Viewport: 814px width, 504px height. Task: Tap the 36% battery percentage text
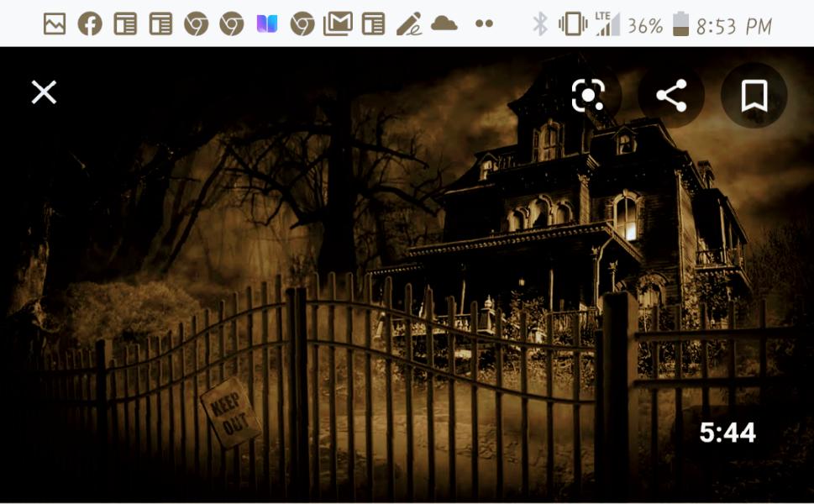click(645, 25)
